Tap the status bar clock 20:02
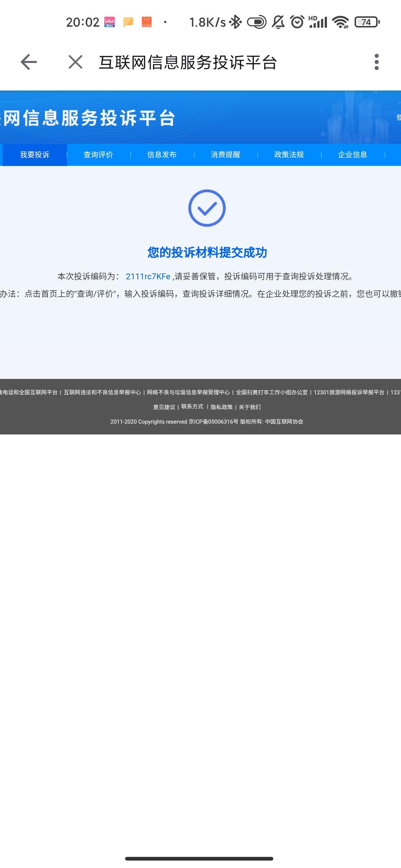 (83, 22)
